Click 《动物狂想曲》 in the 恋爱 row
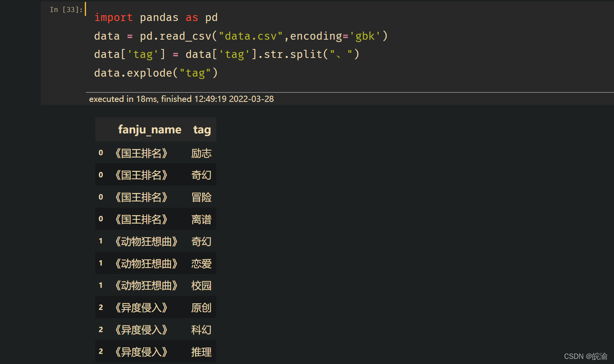This screenshot has width=614, height=364. click(x=146, y=264)
